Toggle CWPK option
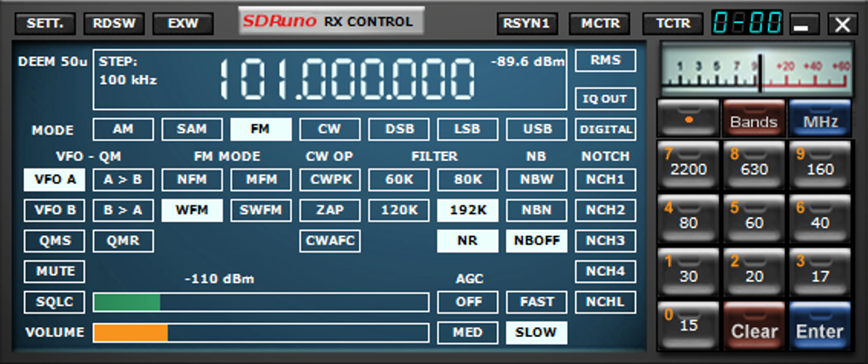The image size is (868, 364). tap(330, 180)
